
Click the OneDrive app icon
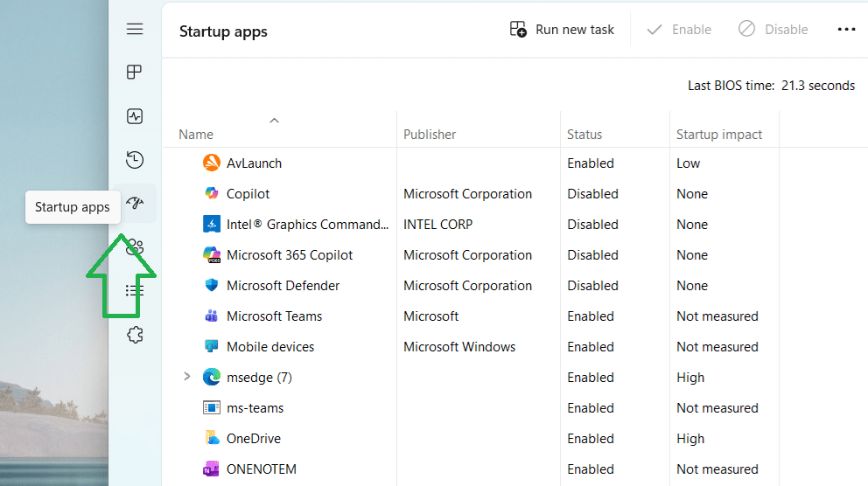point(211,439)
